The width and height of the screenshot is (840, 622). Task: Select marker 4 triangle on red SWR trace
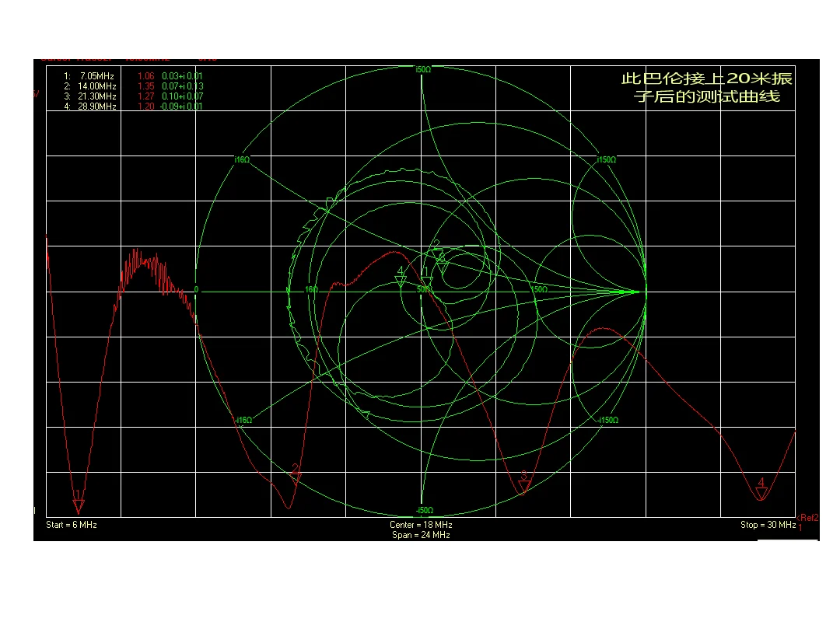pos(761,492)
